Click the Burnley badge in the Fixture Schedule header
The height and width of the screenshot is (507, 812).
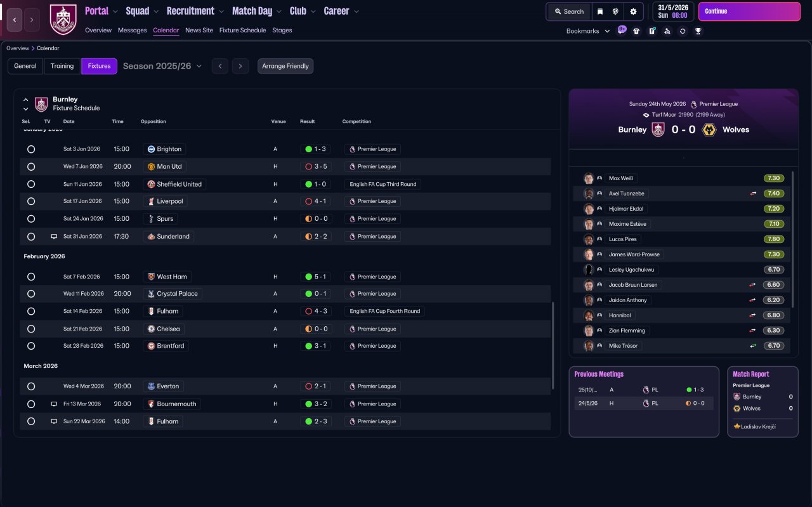[41, 104]
